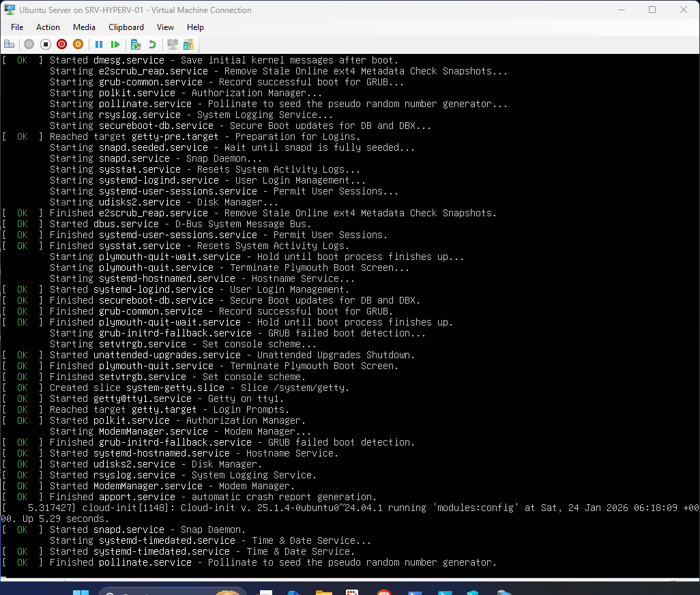
Task: Open the View menu
Action: (165, 27)
